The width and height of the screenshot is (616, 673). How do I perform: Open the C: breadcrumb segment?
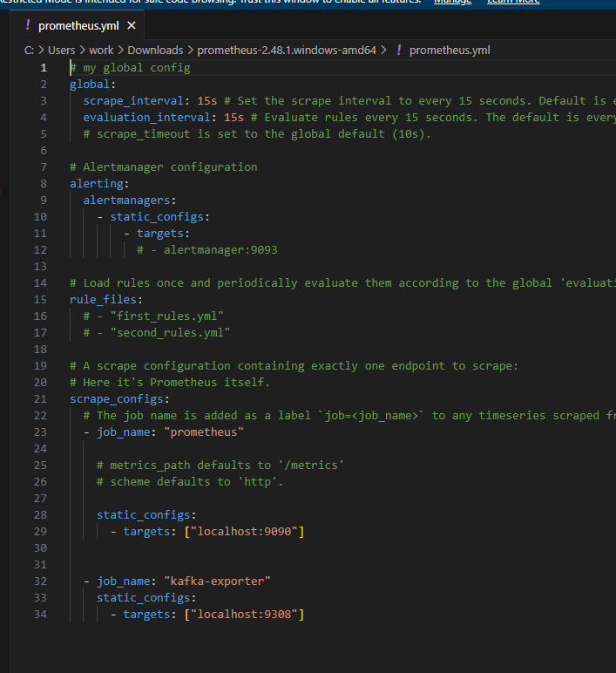pyautogui.click(x=29, y=51)
